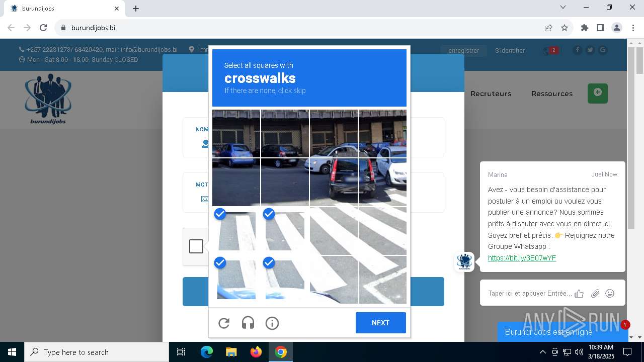Screen dimensions: 644x362
Task: Select tile showing black car rear lights
Action: tap(334, 182)
